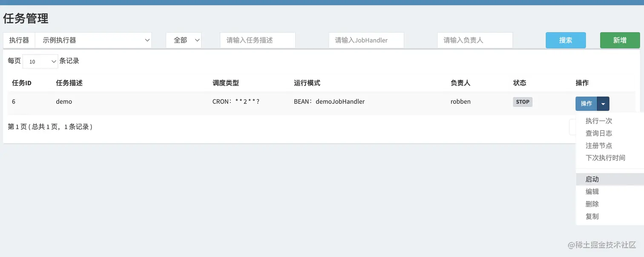The image size is (644, 257).
Task: Click the 状态 column header
Action: tap(520, 83)
